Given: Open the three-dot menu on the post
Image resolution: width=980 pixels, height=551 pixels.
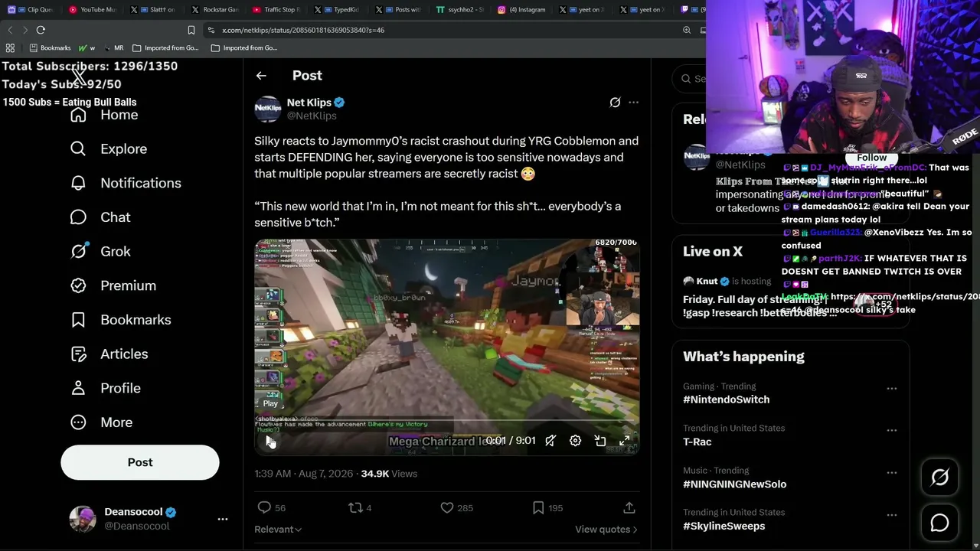Looking at the screenshot, I should pyautogui.click(x=633, y=103).
